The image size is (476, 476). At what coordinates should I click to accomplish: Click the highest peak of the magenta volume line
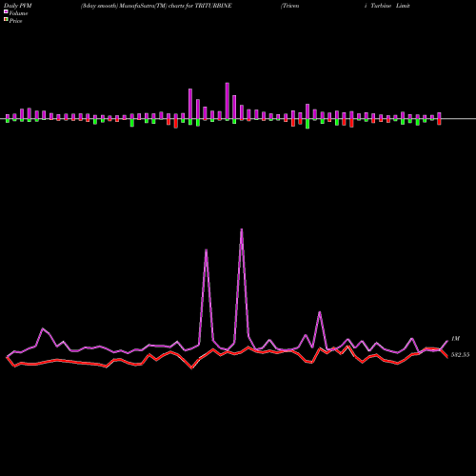pyautogui.click(x=242, y=229)
